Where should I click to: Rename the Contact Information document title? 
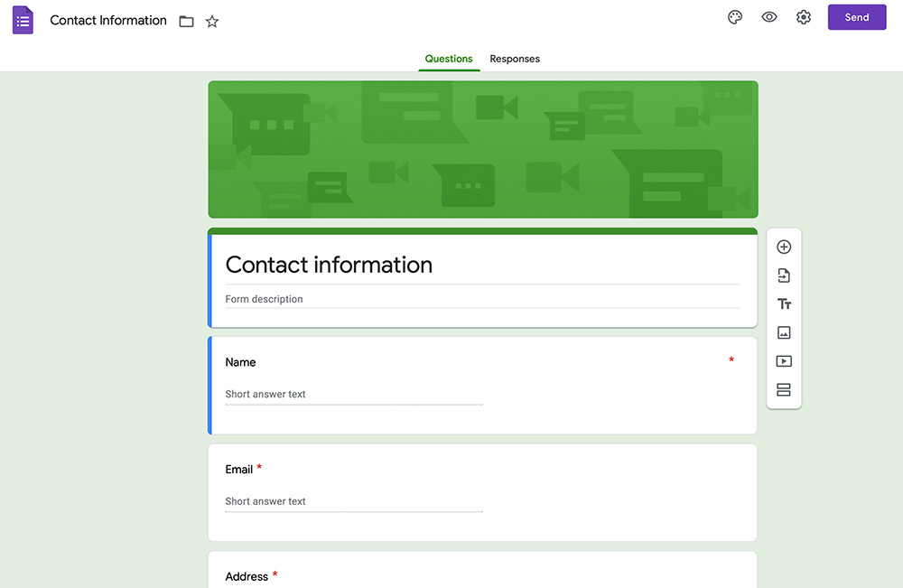[108, 21]
